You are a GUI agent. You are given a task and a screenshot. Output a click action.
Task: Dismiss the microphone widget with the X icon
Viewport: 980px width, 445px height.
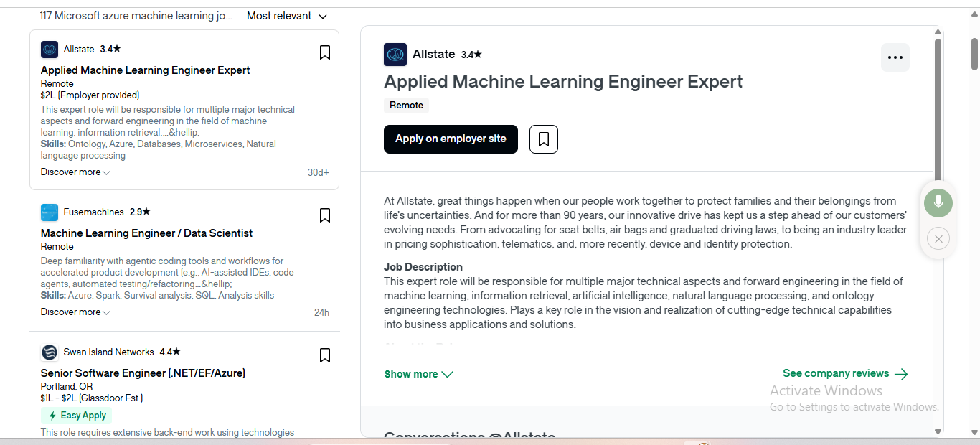(938, 238)
